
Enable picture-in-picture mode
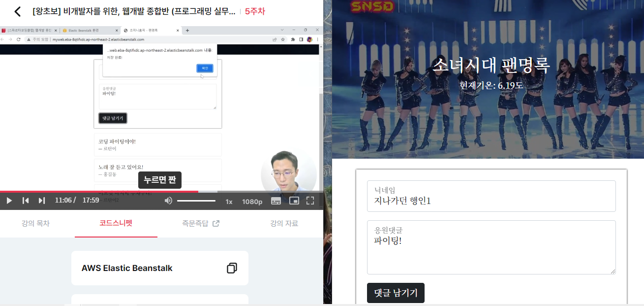tap(294, 201)
